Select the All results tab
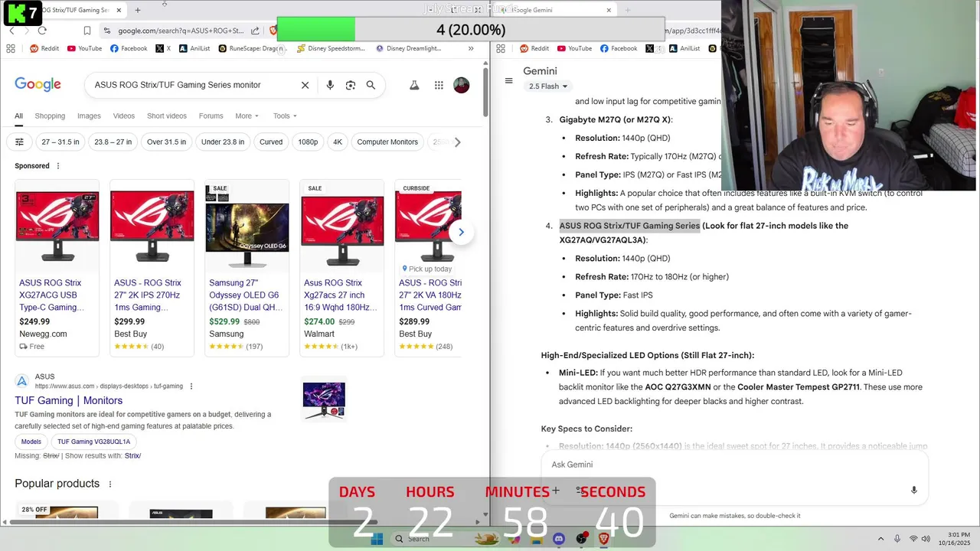 click(18, 116)
